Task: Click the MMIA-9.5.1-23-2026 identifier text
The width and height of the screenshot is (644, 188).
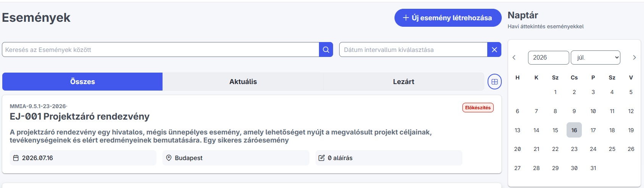Action: click(39, 106)
